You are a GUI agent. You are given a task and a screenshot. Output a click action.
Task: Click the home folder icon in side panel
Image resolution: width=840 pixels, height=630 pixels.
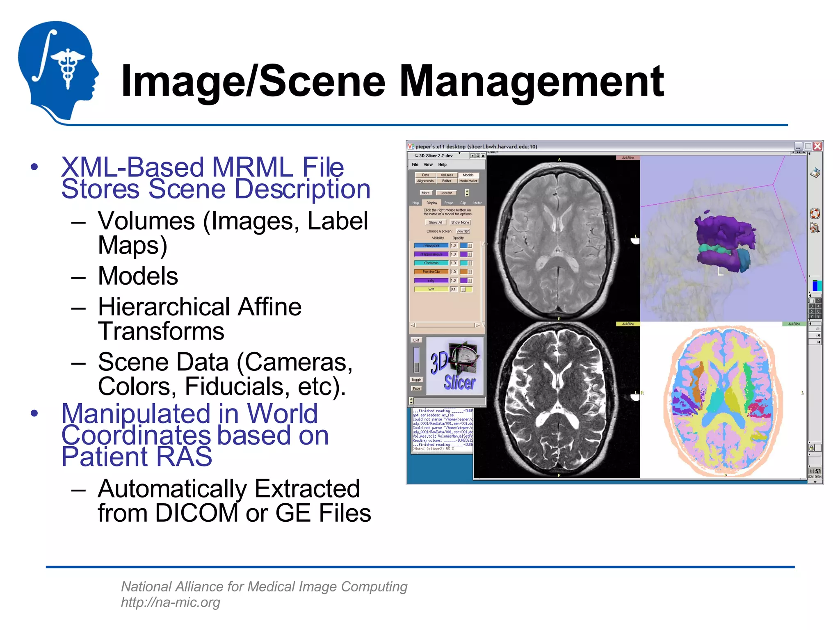[x=815, y=228]
